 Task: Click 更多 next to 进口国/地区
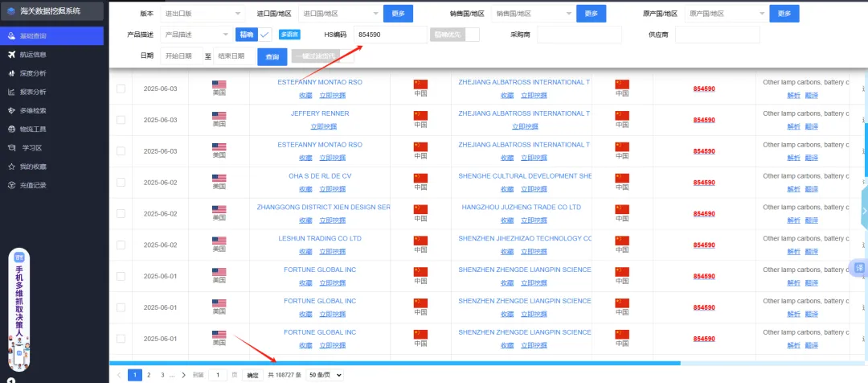(x=398, y=14)
